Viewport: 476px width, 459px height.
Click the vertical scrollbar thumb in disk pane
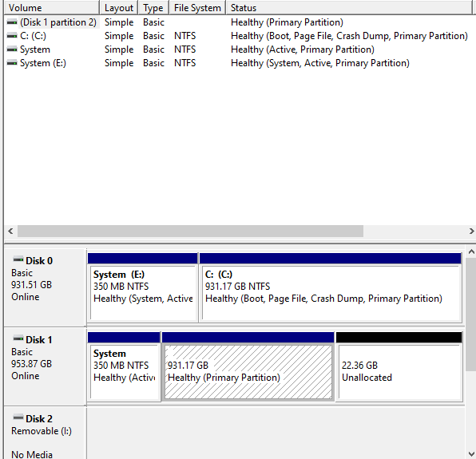point(471,315)
